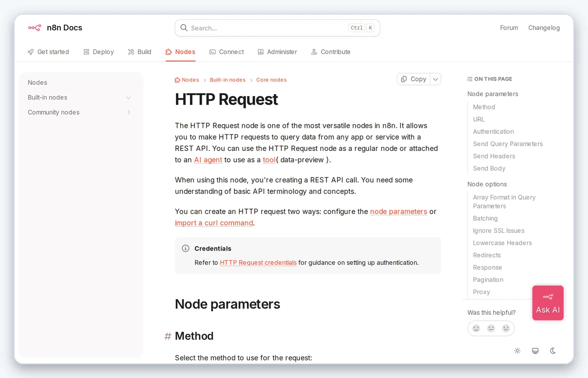Image resolution: width=588 pixels, height=378 pixels.
Task: Jump to Send Query Parameters outline entry
Action: pyautogui.click(x=508, y=144)
